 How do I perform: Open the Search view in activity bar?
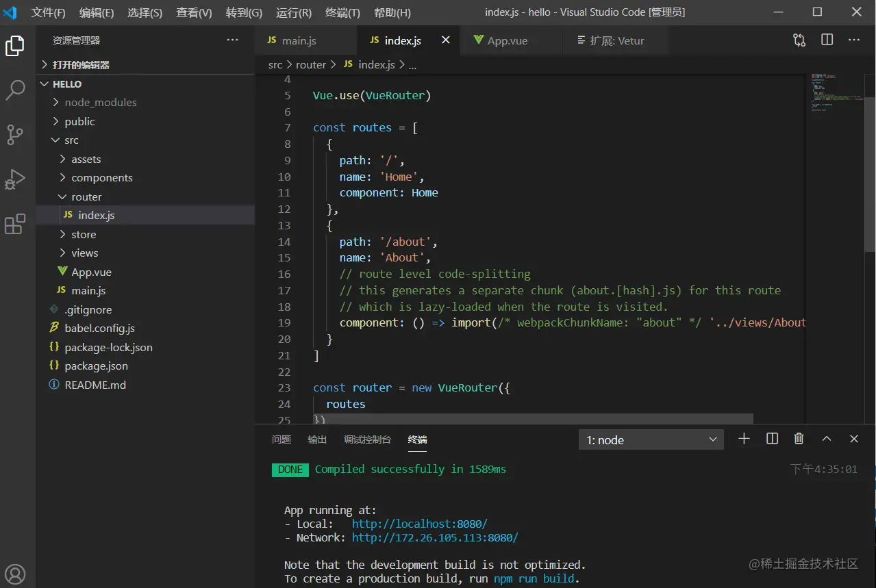pyautogui.click(x=15, y=90)
